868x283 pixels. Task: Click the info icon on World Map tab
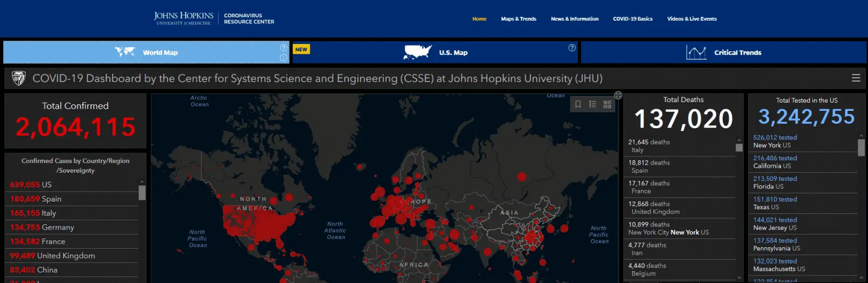click(x=283, y=58)
